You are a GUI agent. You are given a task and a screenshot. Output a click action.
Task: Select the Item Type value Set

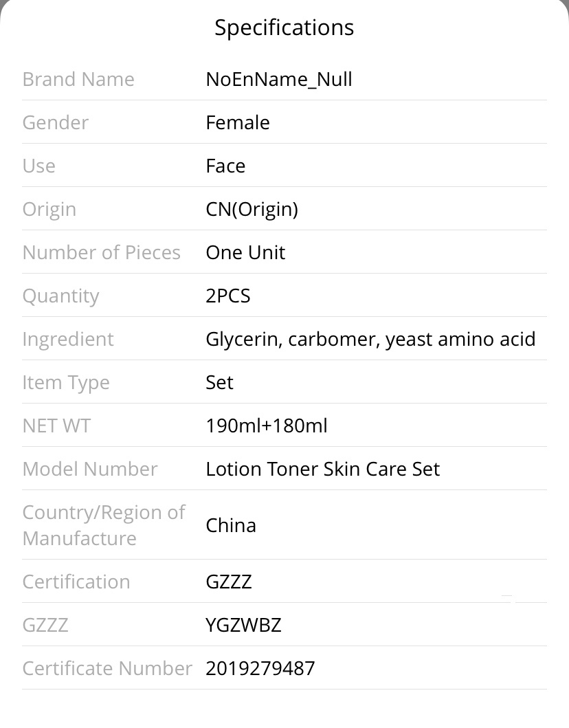219,383
